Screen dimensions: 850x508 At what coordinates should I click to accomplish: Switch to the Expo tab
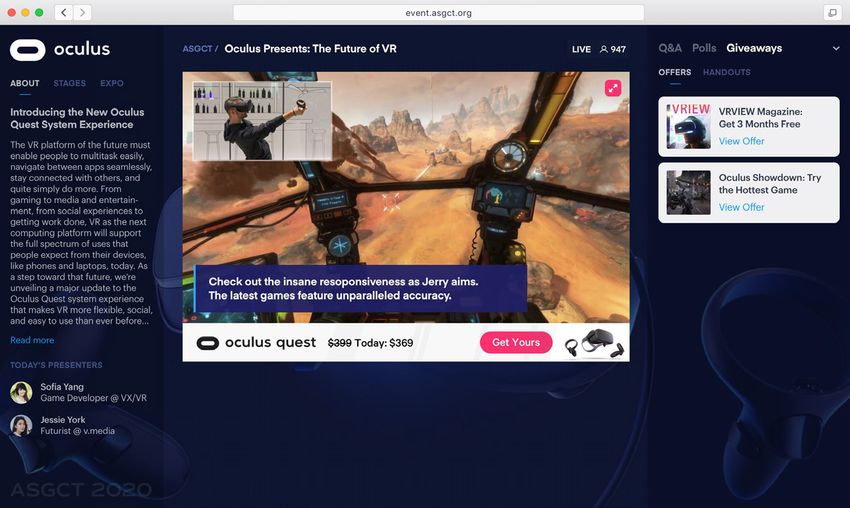click(112, 83)
